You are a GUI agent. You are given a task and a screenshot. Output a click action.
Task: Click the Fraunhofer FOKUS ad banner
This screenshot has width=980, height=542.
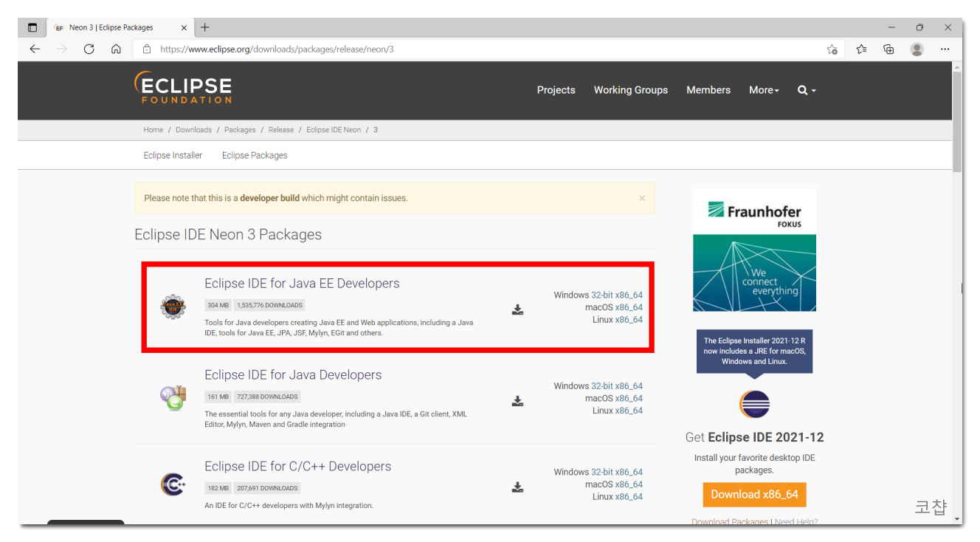pos(754,250)
